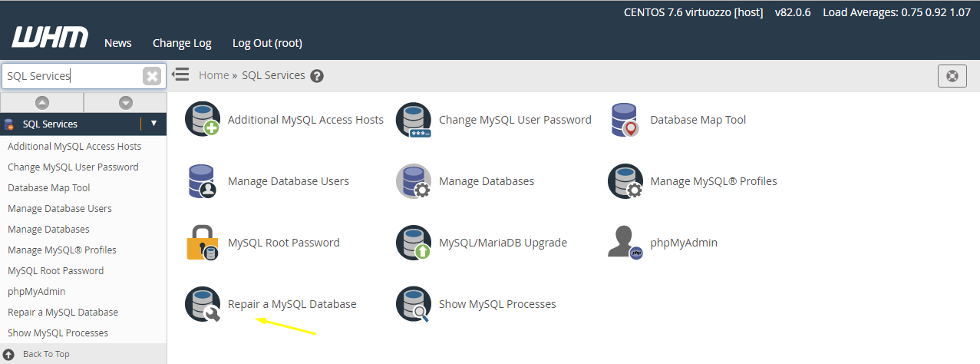Select Manage Database Users in sidebar
Screen dimensions: 980x364
coord(60,208)
